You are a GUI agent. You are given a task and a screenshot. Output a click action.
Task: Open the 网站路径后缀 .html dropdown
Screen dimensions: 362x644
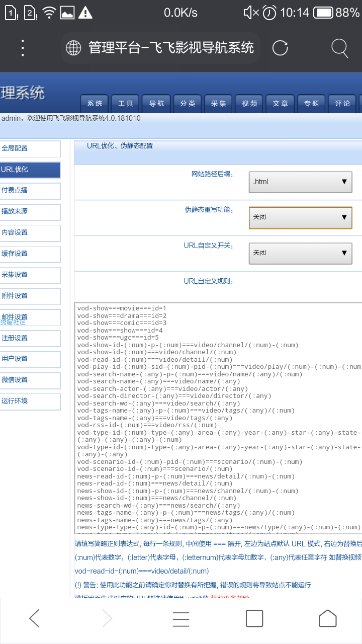[x=301, y=182]
